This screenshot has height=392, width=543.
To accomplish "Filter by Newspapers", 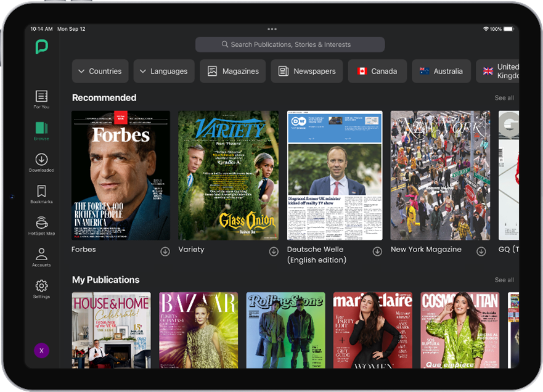I will pyautogui.click(x=307, y=71).
